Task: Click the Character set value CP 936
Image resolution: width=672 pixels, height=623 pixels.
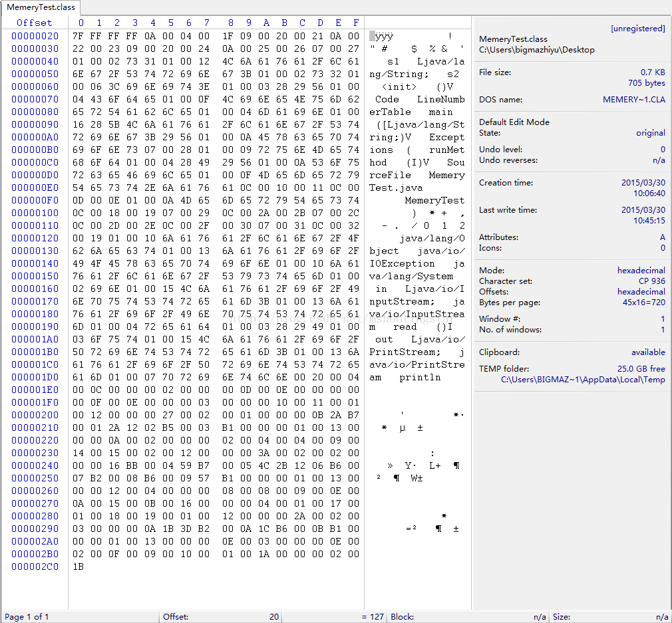Action: (652, 281)
